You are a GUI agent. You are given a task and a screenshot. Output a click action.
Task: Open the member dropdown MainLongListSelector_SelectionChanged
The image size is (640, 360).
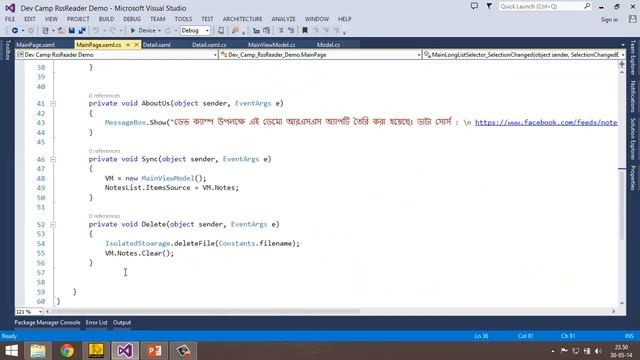524,54
